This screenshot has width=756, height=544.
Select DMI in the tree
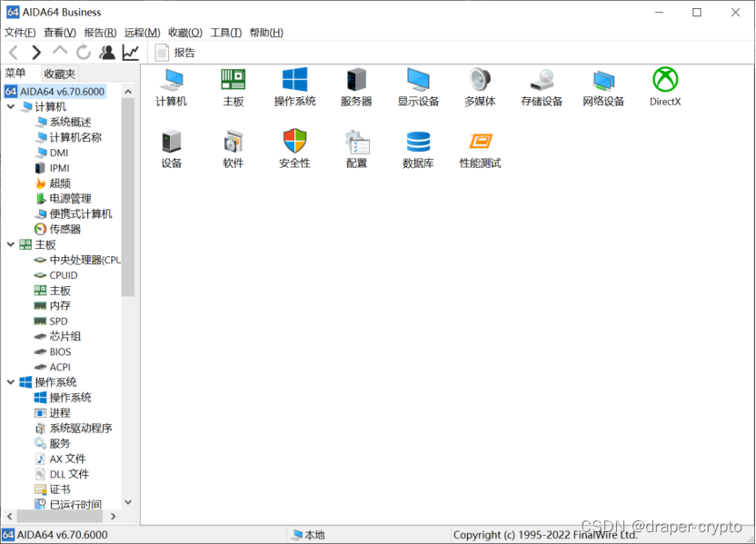tap(52, 153)
